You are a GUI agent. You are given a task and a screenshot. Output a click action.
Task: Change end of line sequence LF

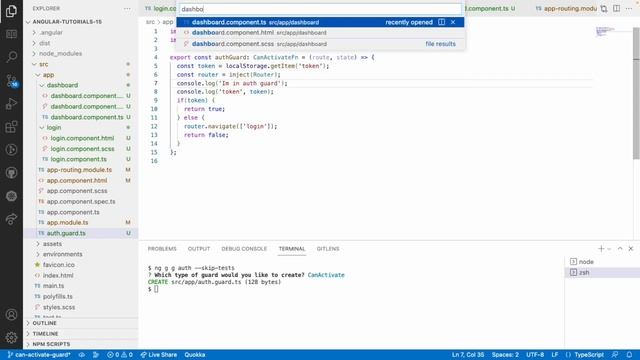[x=555, y=355]
